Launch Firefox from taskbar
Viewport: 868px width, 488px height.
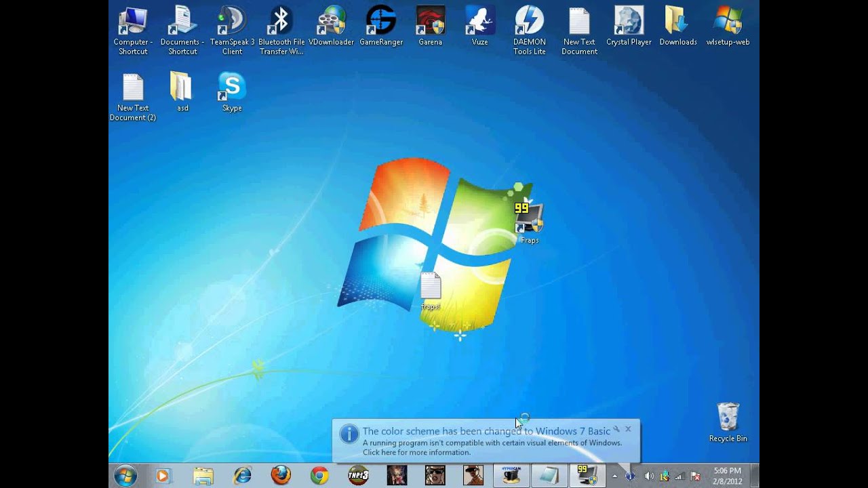(x=281, y=476)
